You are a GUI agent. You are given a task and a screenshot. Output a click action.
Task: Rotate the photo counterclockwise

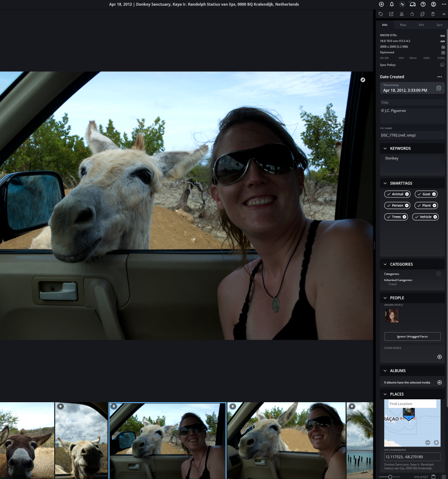[x=412, y=14]
